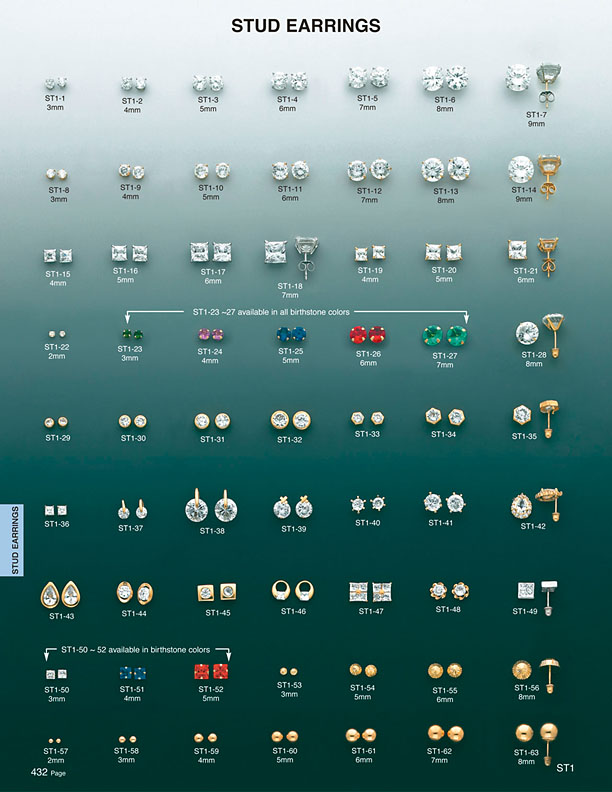Pick the pink ST1-24 birthstone studs
Screen dimensions: 612x792
(x=211, y=335)
